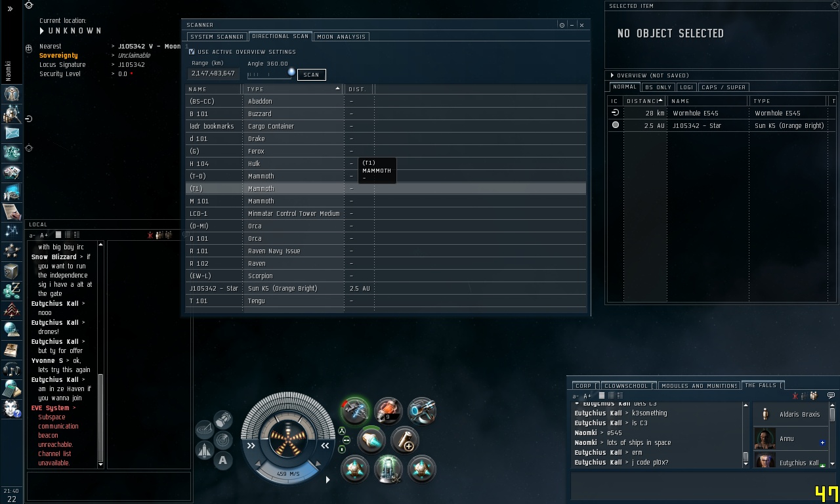This screenshot has width=840, height=504.
Task: Toggle The Falls member list red figure icon
Action: (795, 396)
